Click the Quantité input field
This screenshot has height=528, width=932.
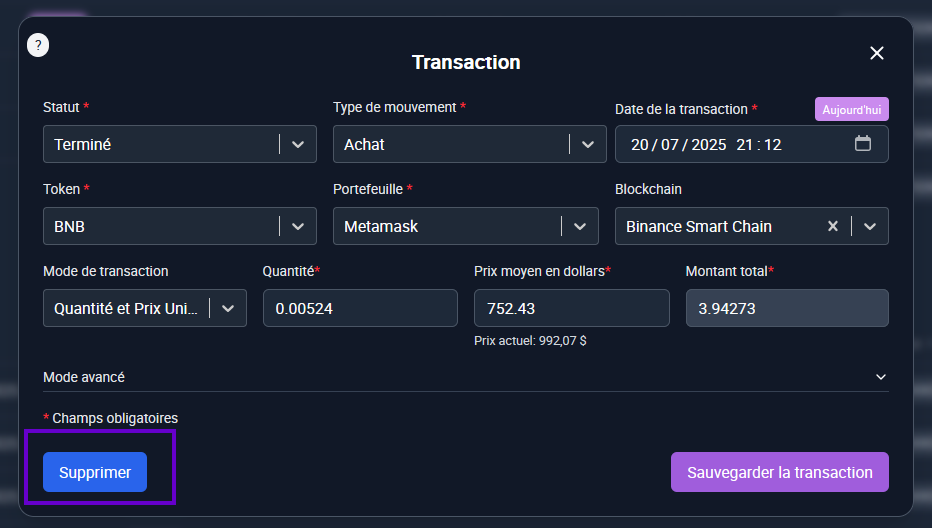point(360,308)
